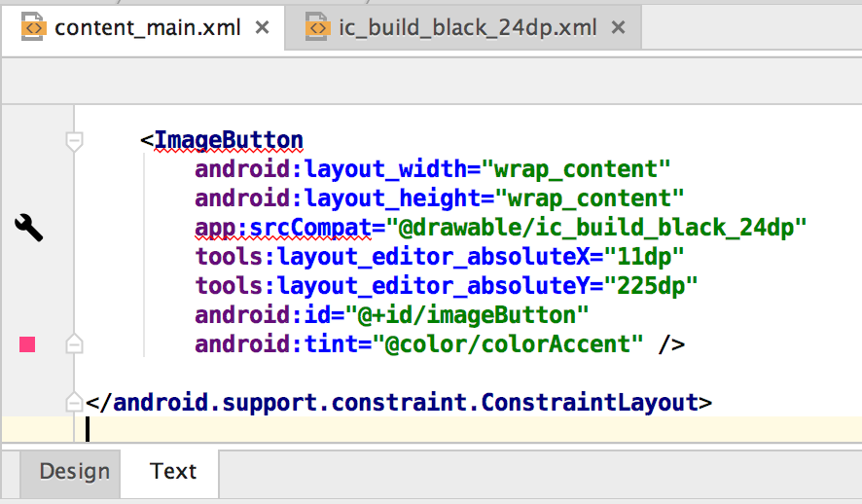
Task: Collapse the ImageButton tag fold marker
Action: click(x=73, y=141)
